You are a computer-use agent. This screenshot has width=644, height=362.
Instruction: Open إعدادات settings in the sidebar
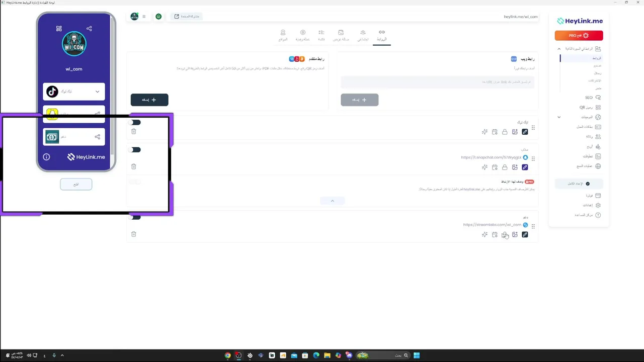(592, 205)
